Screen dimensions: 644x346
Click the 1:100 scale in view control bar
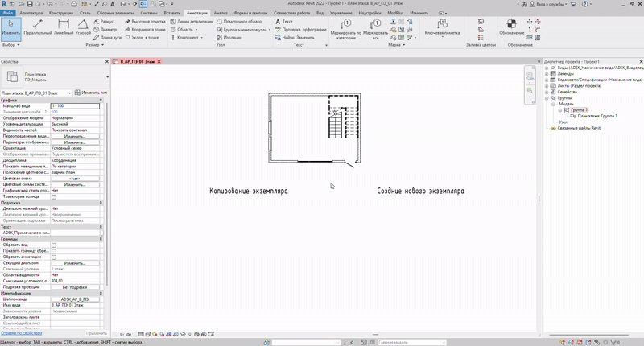(x=126, y=335)
